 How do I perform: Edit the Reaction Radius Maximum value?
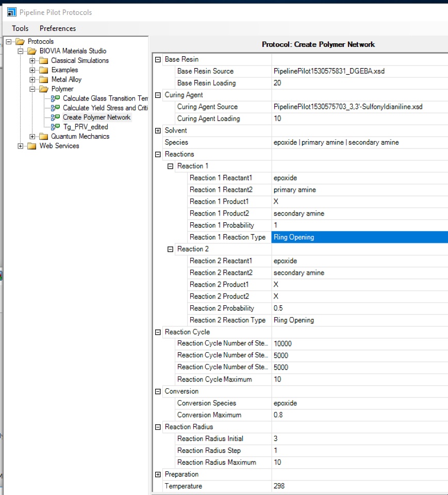(x=360, y=463)
